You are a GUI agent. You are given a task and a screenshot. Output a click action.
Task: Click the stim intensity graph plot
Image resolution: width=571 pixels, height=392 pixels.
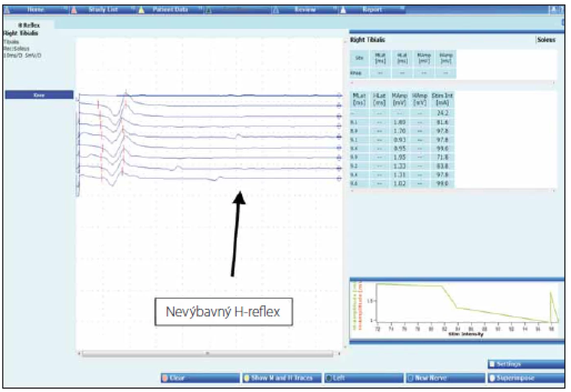pyautogui.click(x=467, y=303)
